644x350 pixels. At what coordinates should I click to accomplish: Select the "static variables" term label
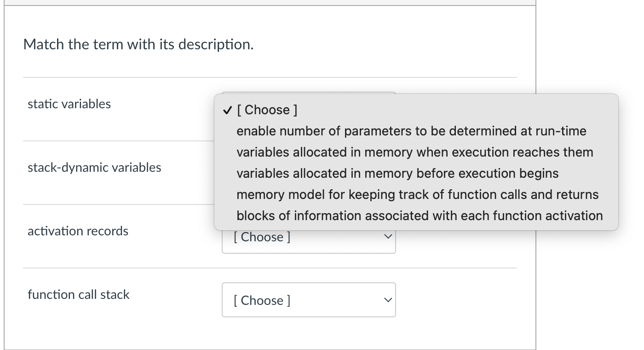pos(69,104)
